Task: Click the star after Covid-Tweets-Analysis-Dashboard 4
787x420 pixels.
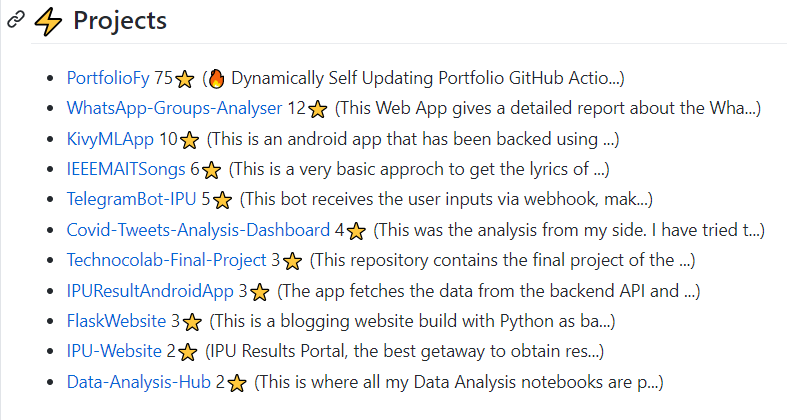Action: (356, 231)
